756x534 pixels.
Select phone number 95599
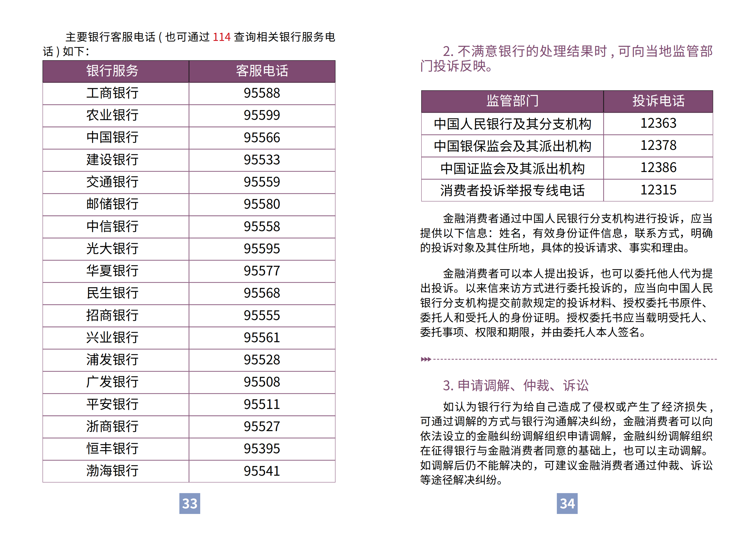(x=262, y=115)
